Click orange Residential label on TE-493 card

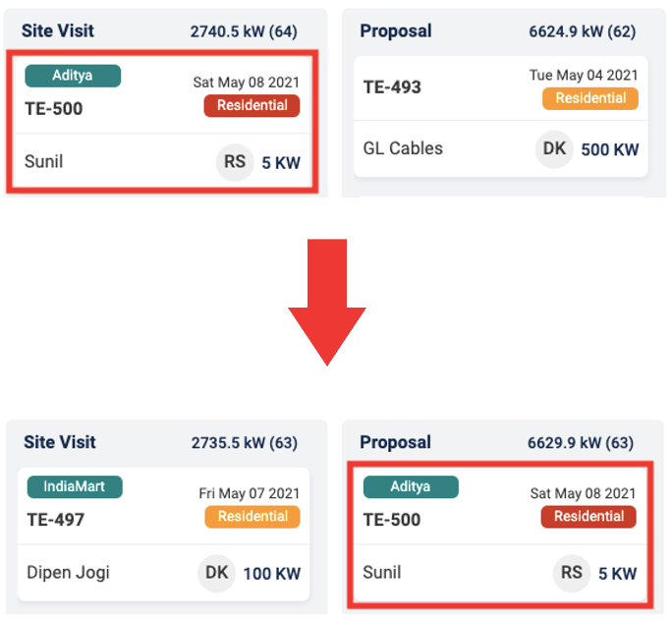pos(590,98)
